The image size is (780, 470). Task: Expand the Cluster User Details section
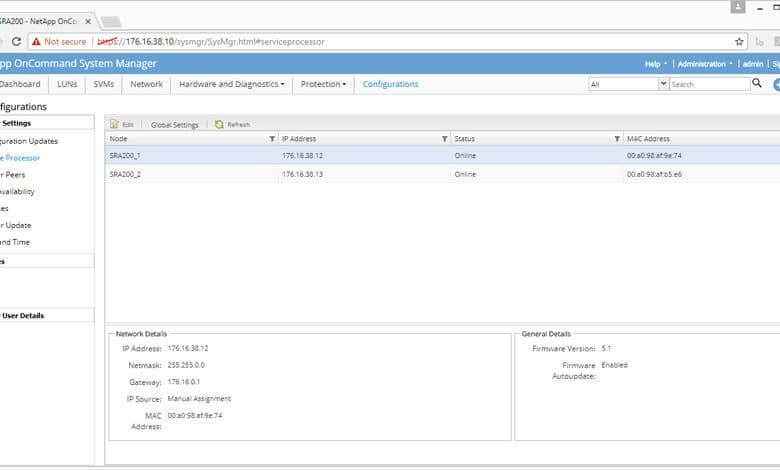[x=46, y=315]
